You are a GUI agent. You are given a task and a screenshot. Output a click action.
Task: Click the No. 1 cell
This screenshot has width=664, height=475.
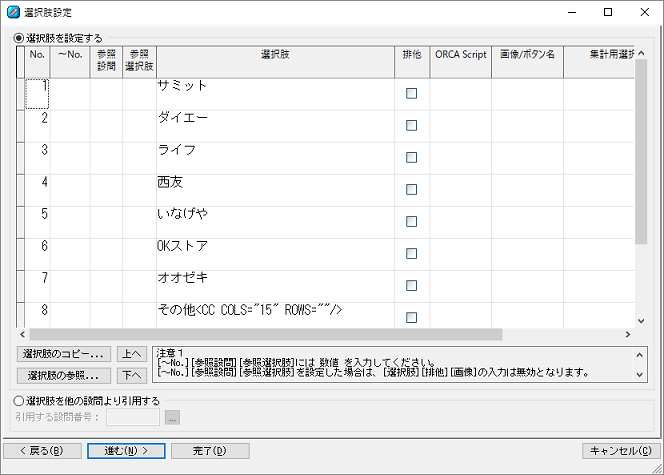(37, 94)
